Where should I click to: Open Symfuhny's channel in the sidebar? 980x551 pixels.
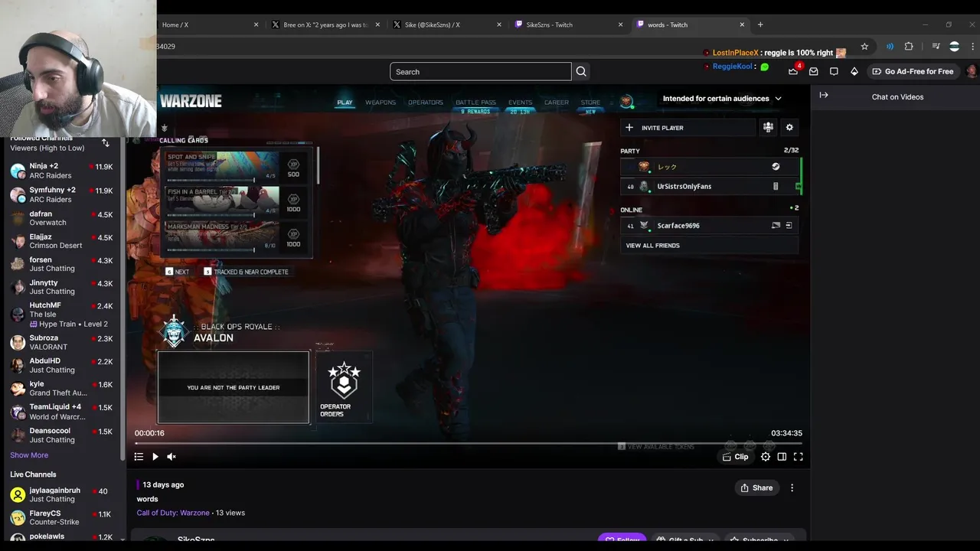click(61, 194)
